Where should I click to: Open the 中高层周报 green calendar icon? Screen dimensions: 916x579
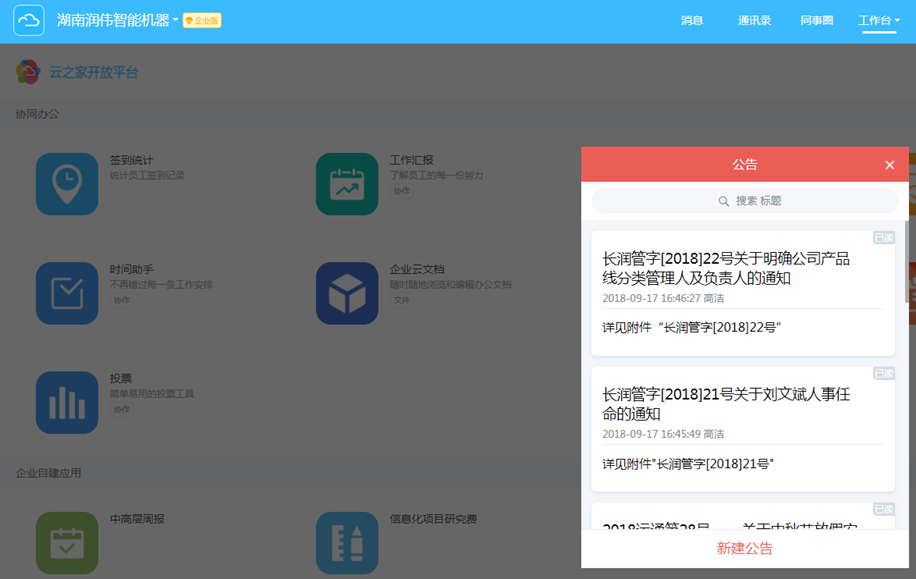point(67,543)
